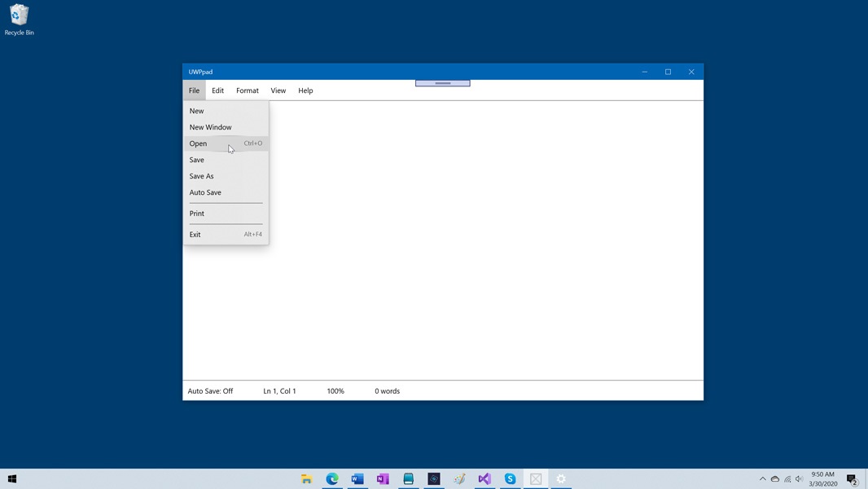
Task: Select Save As in the File menu
Action: pyautogui.click(x=202, y=176)
